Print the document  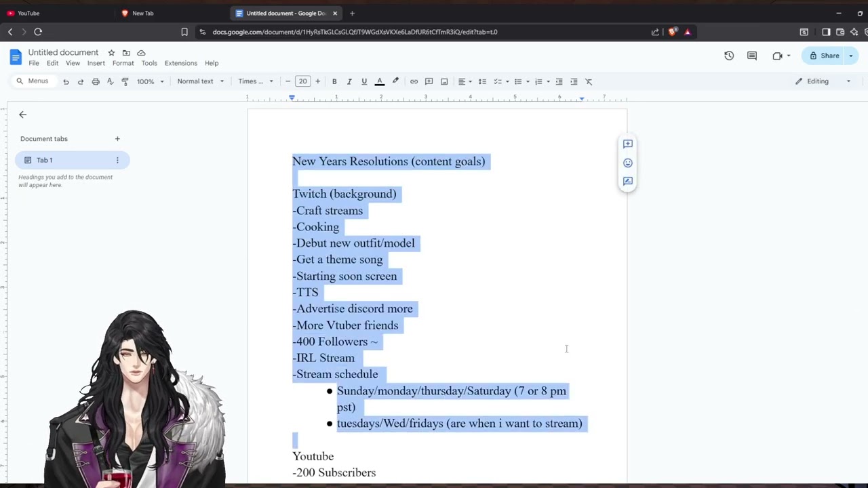click(96, 81)
